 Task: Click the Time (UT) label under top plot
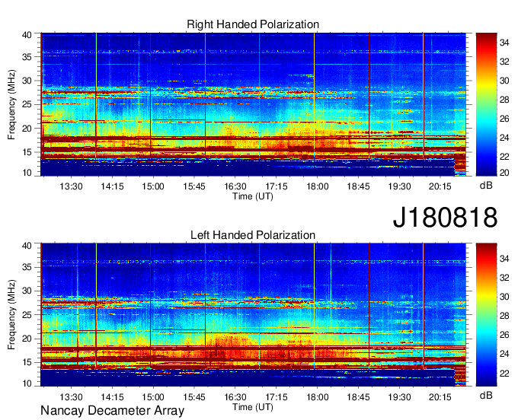pyautogui.click(x=253, y=196)
